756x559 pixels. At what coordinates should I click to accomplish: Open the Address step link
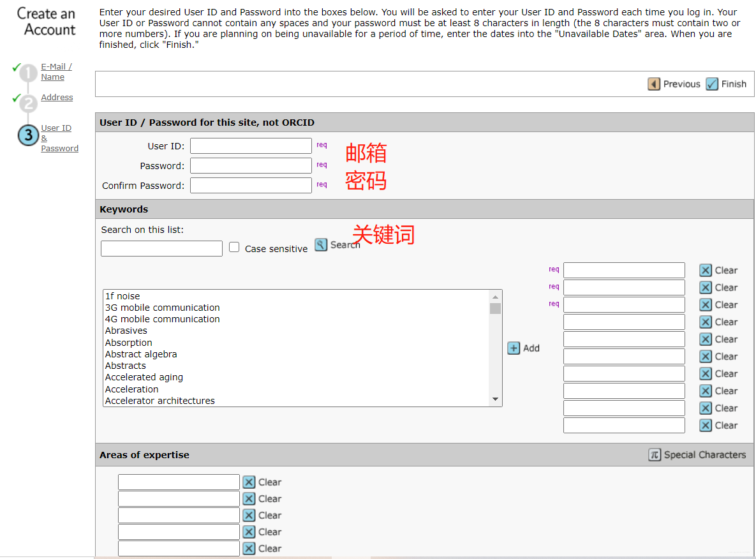coord(57,98)
